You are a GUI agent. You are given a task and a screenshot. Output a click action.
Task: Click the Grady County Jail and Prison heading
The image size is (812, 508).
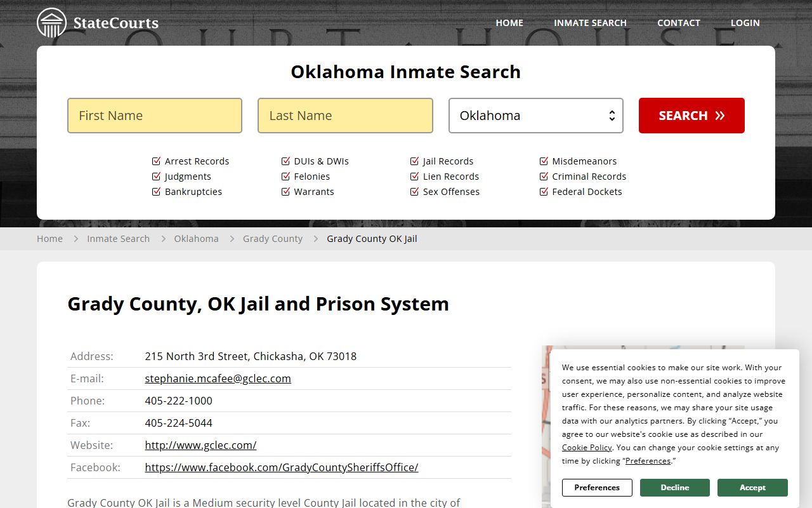click(258, 304)
